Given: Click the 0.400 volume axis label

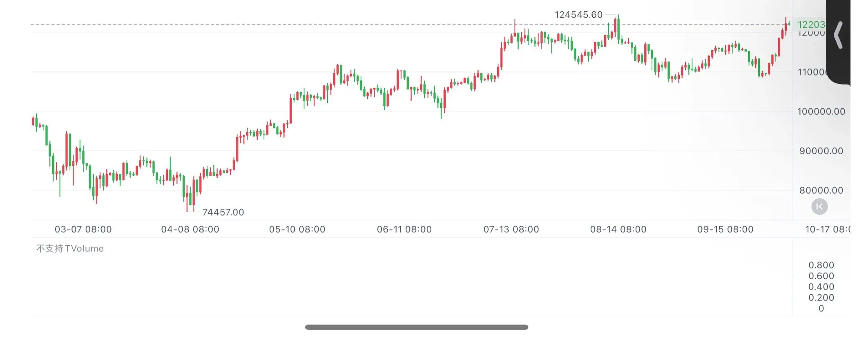Looking at the screenshot, I should 821,287.
